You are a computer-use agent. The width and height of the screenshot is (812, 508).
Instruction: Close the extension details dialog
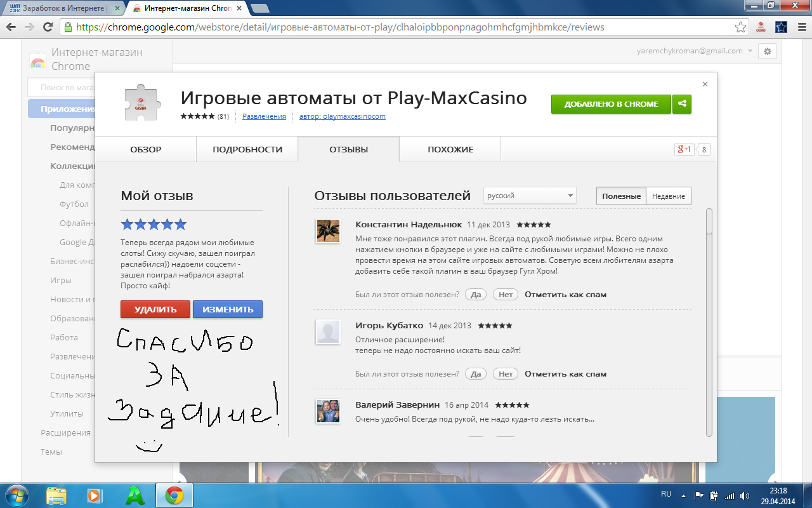tap(705, 84)
